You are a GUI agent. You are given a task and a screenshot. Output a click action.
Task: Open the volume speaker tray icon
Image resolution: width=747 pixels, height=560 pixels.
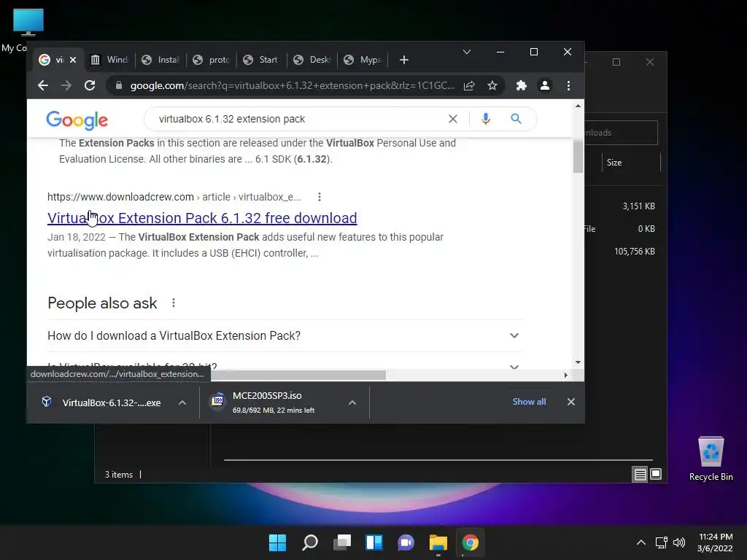tap(679, 542)
